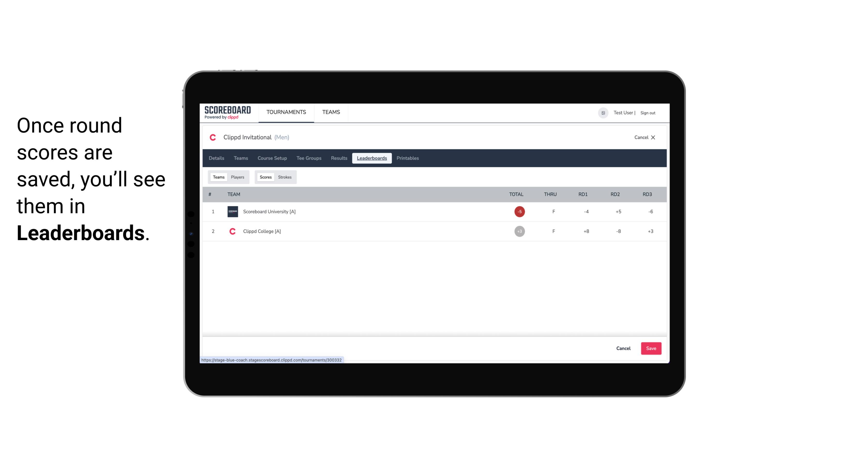Click the Course Setup tab
The image size is (868, 467).
[x=272, y=158]
